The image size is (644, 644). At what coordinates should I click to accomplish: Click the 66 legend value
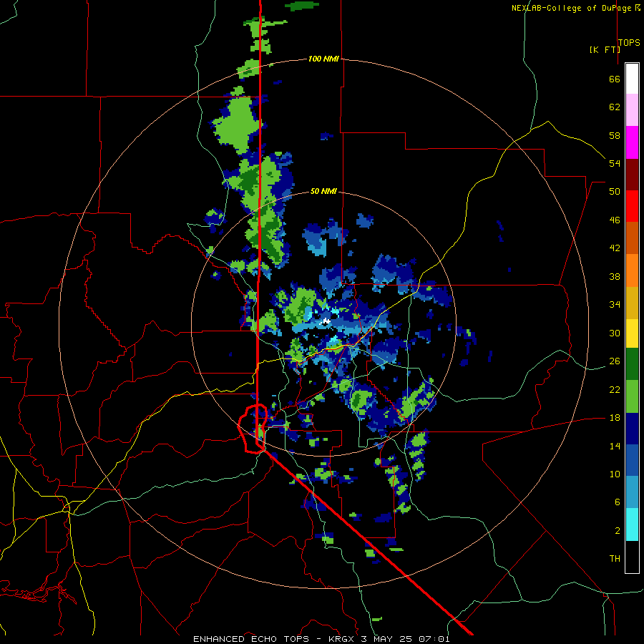point(615,79)
